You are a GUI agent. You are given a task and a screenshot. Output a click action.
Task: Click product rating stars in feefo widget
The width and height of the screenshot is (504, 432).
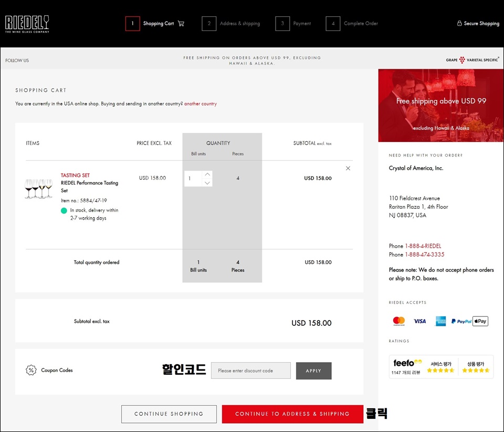476,371
